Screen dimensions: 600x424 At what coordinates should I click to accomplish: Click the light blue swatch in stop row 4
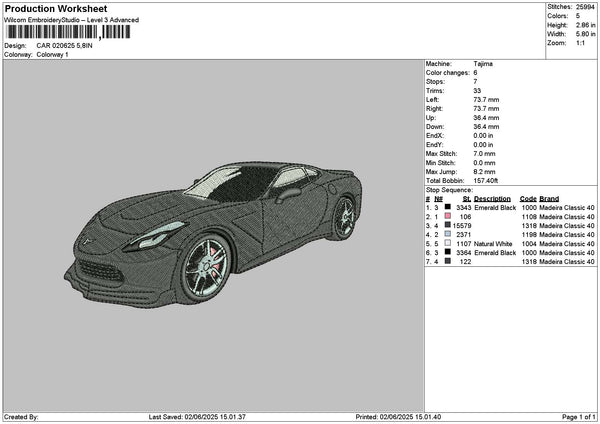pos(448,234)
